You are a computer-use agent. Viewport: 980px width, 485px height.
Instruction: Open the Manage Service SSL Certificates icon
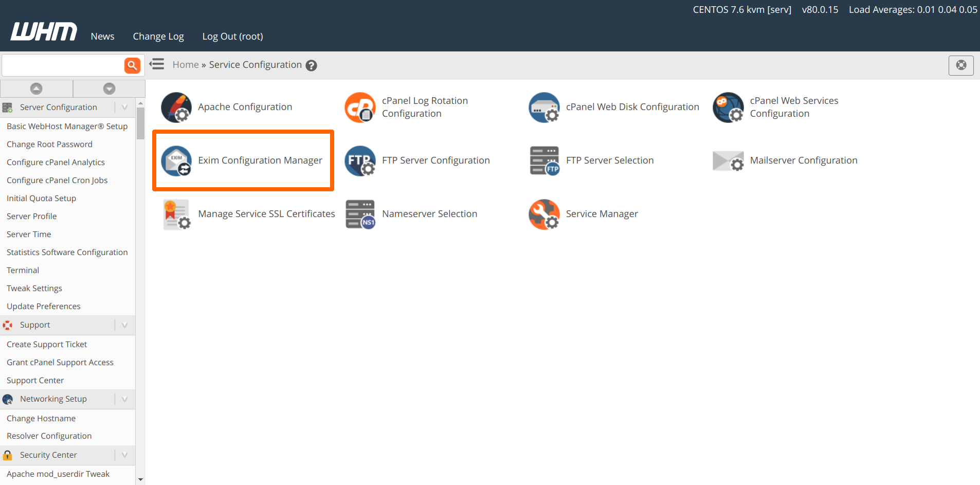coord(176,214)
